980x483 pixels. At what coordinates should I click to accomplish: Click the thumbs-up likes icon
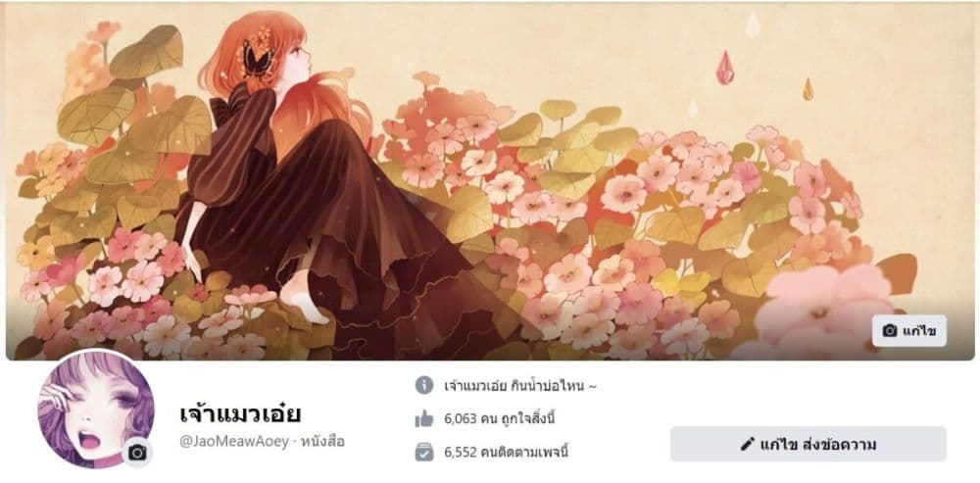[x=423, y=418]
